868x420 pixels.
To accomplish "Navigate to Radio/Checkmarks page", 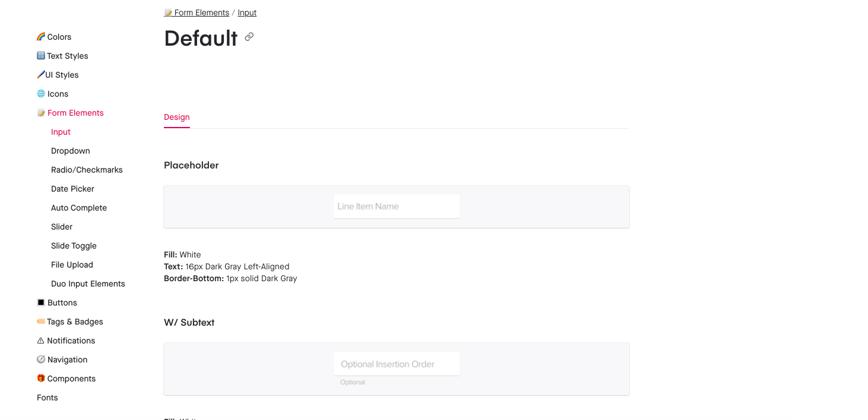I will (87, 170).
